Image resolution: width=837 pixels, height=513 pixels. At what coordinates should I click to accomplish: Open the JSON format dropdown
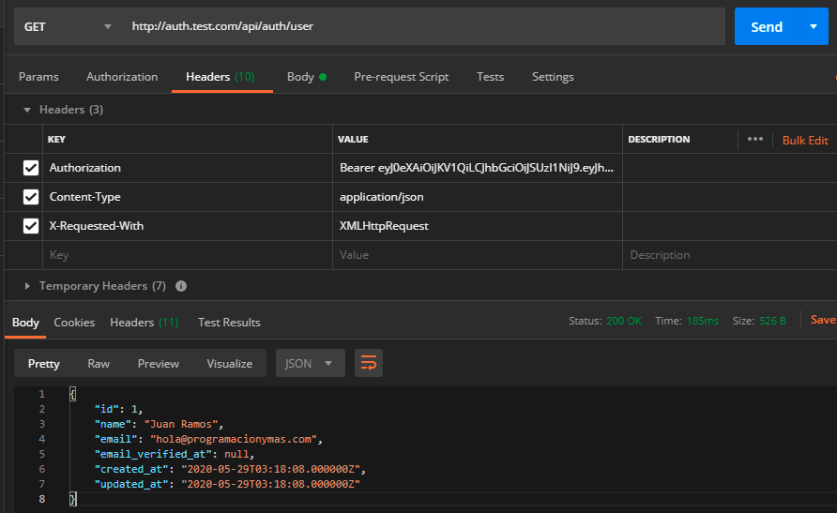[x=310, y=364]
